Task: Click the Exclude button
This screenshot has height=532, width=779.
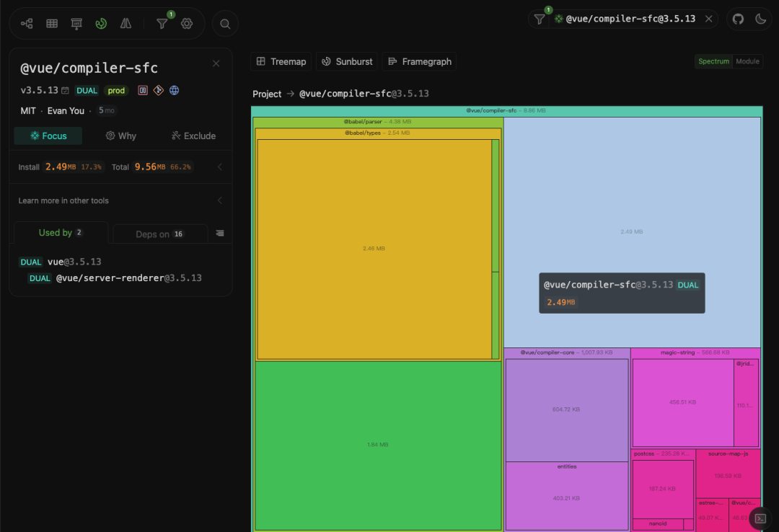Action: pyautogui.click(x=193, y=136)
